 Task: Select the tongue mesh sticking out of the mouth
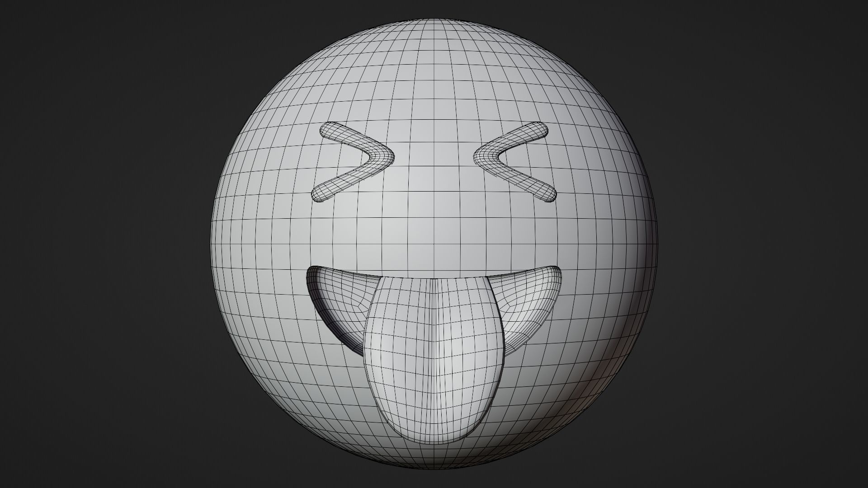click(434, 361)
